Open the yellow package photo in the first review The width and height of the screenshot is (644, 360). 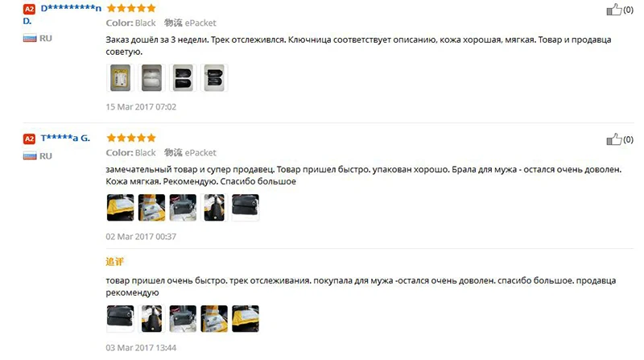pyautogui.click(x=120, y=77)
